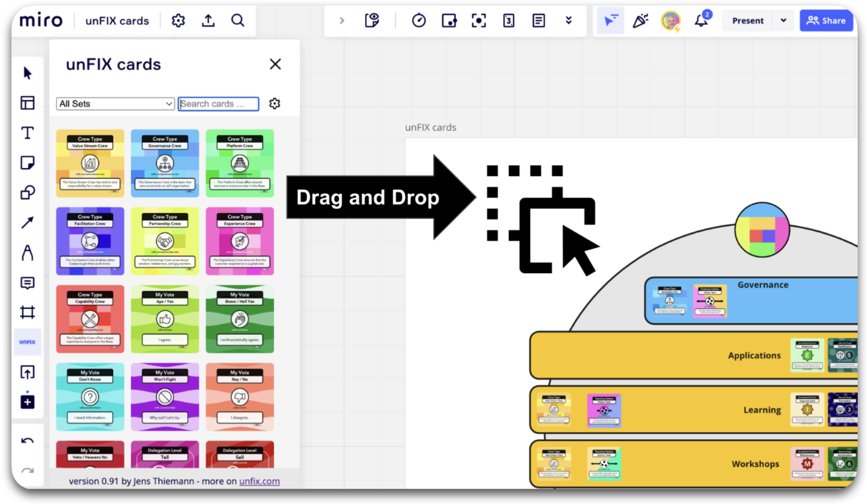Image resolution: width=867 pixels, height=504 pixels.
Task: Select the Delegation Level Sell card
Action: 240,455
